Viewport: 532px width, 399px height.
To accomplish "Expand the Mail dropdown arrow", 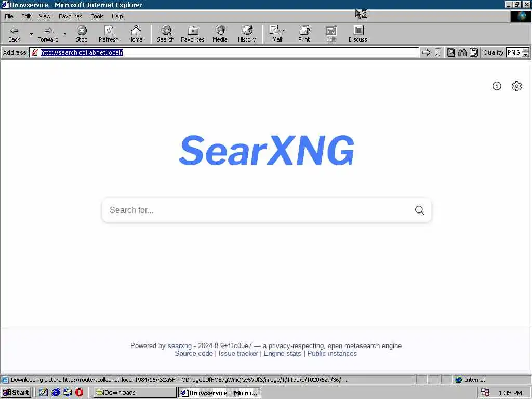I will (x=284, y=31).
